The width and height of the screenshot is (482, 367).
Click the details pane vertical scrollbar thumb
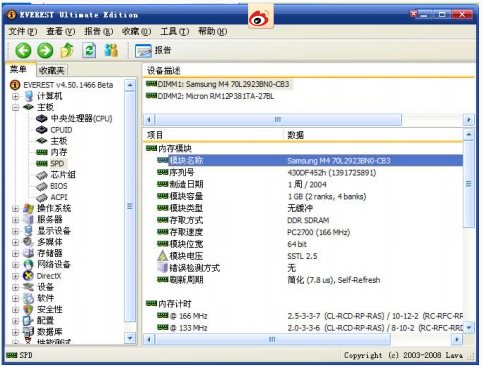point(469,184)
